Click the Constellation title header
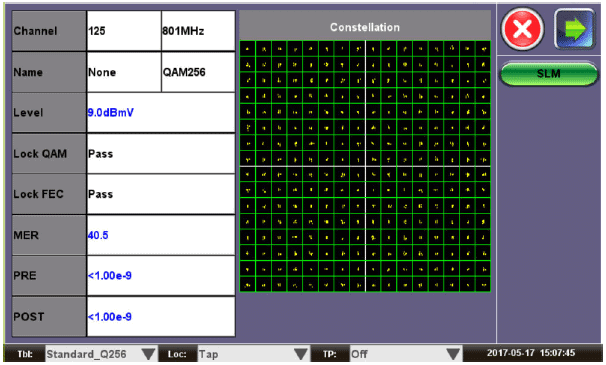 tap(365, 27)
